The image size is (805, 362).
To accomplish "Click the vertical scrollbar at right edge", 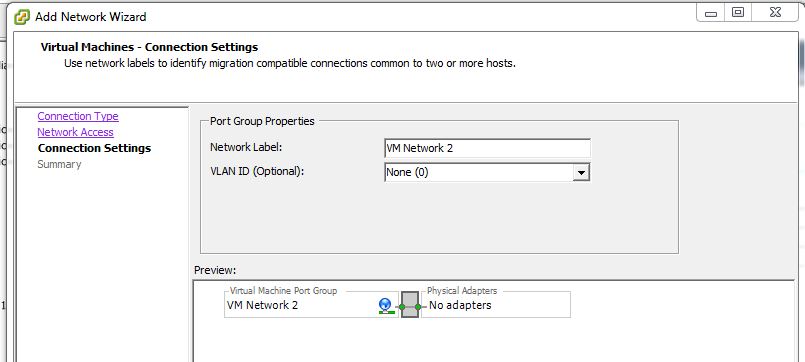I will (x=802, y=62).
